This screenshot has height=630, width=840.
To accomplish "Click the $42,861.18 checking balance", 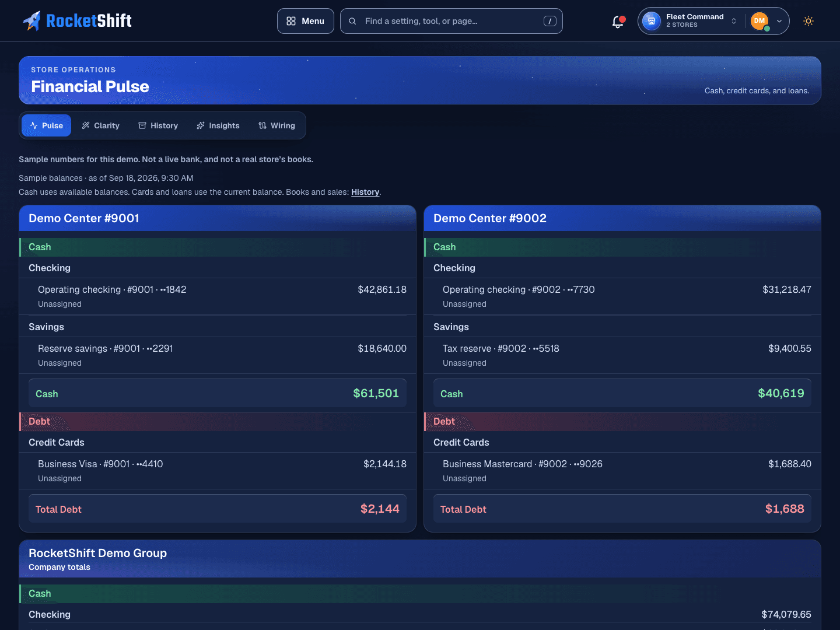I will click(382, 289).
